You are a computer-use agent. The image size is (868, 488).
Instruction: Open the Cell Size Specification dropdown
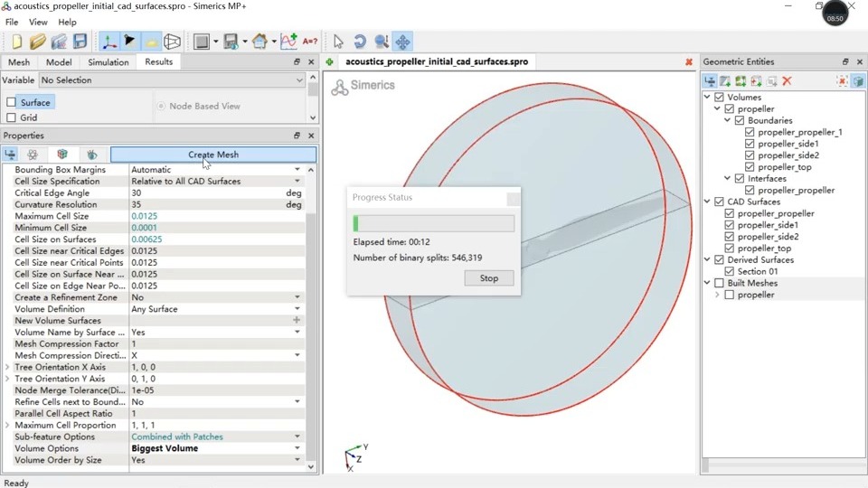tap(297, 181)
